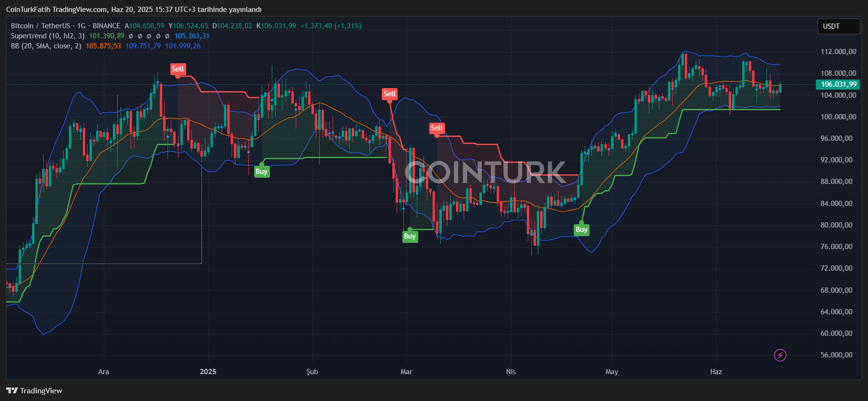Click the 56.000,00 price axis label

click(836, 355)
